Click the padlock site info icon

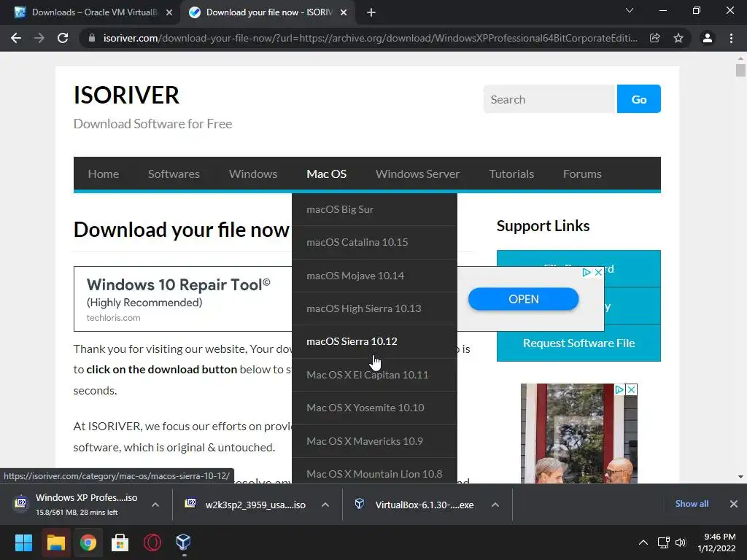(x=92, y=38)
